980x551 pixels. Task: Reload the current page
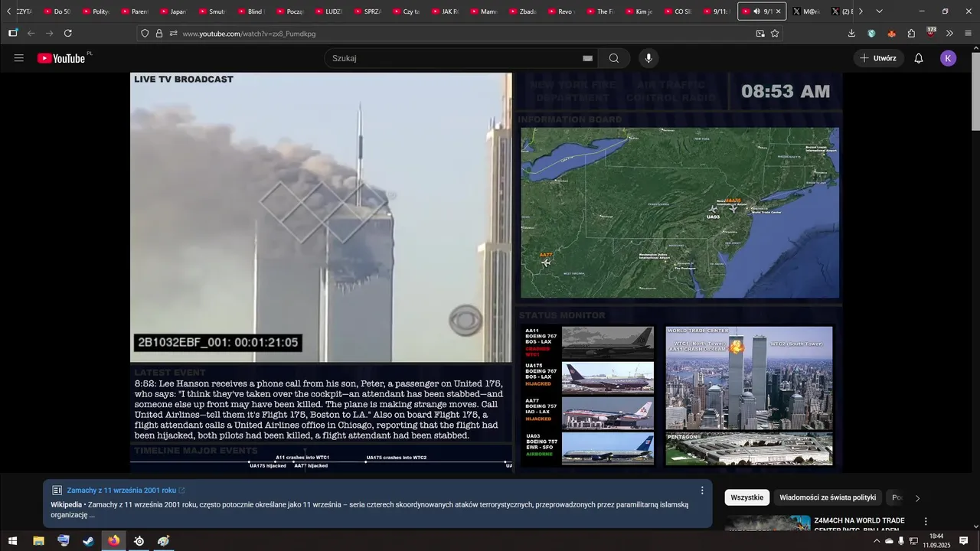pyautogui.click(x=68, y=34)
